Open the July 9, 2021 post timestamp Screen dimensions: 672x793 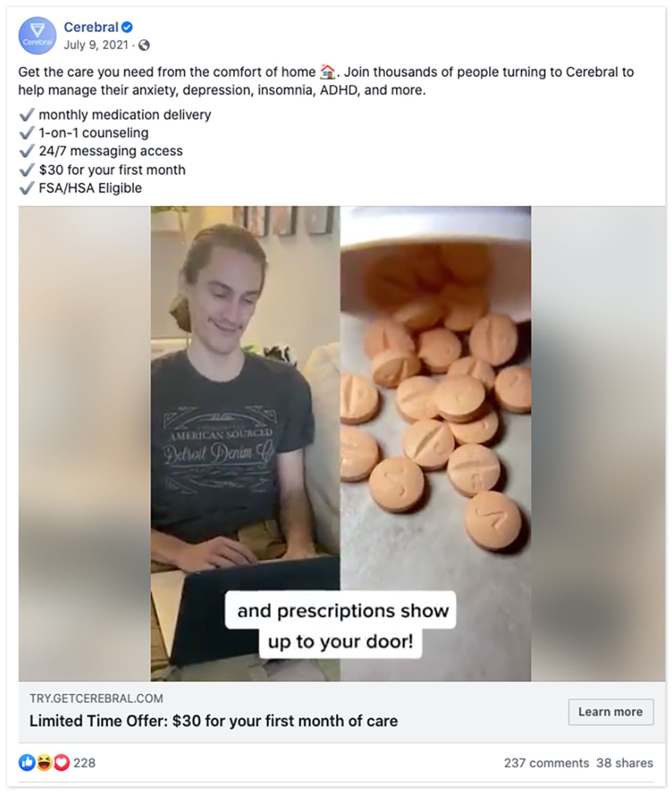96,45
